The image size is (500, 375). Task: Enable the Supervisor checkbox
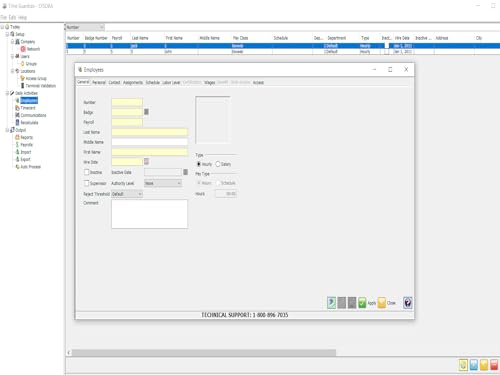(x=87, y=183)
